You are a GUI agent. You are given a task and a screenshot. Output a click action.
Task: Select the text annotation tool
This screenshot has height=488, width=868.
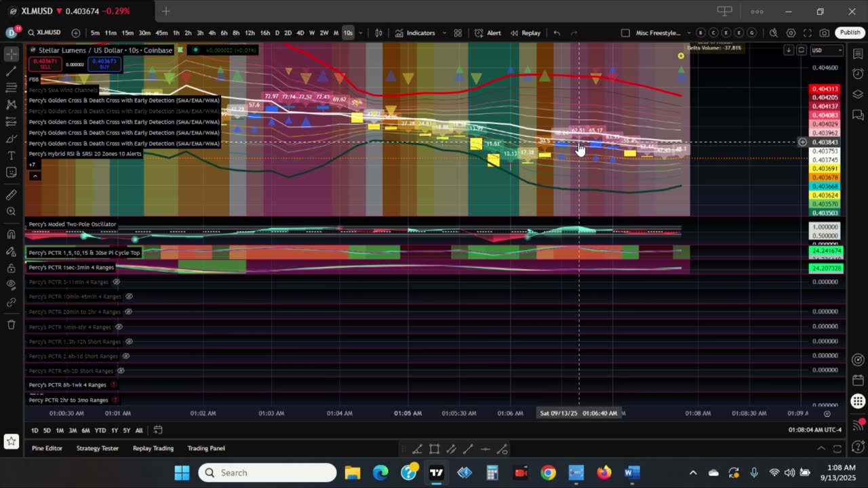pos(11,155)
